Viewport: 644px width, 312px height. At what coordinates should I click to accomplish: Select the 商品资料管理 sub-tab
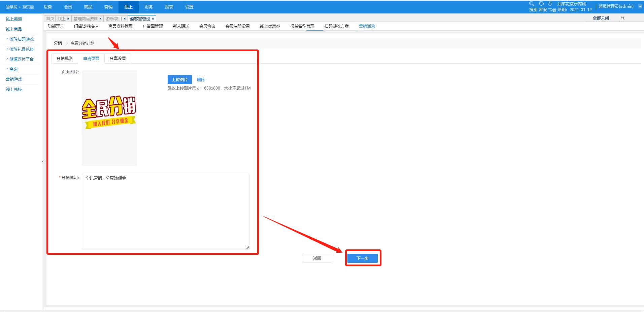coord(121,26)
